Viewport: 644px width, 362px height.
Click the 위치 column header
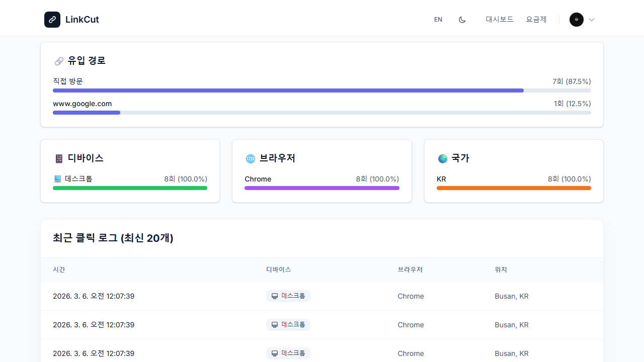coord(501,269)
